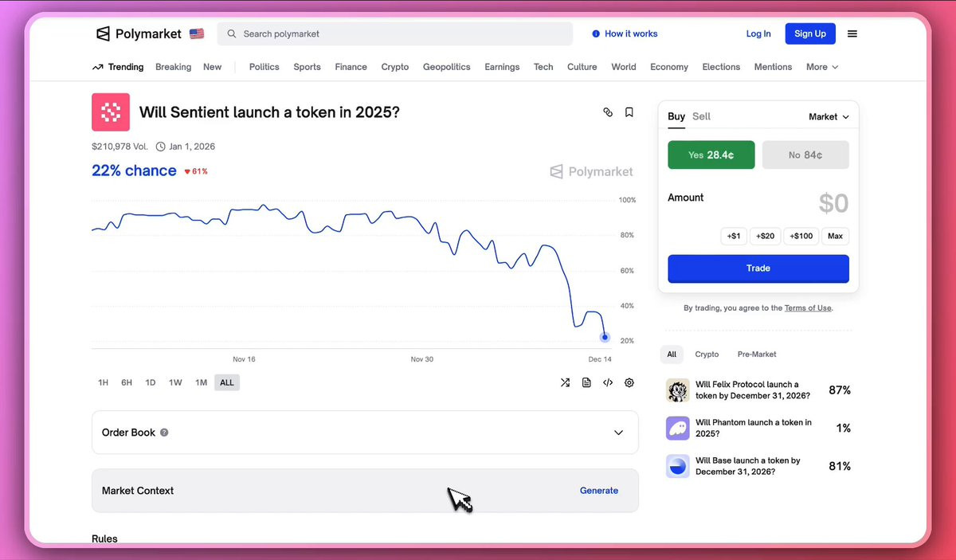
Task: Open the Sports category
Action: click(x=307, y=67)
